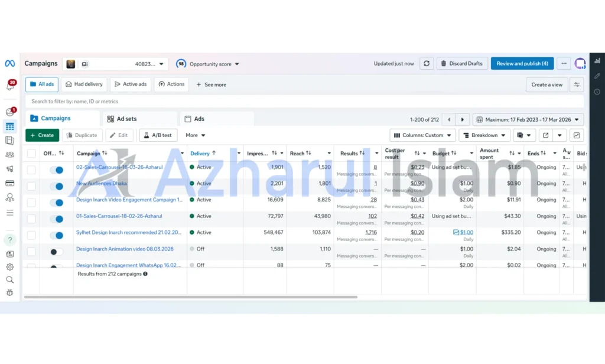Expand the Opportunity score dropdown
The image size is (605, 364).
(208, 64)
